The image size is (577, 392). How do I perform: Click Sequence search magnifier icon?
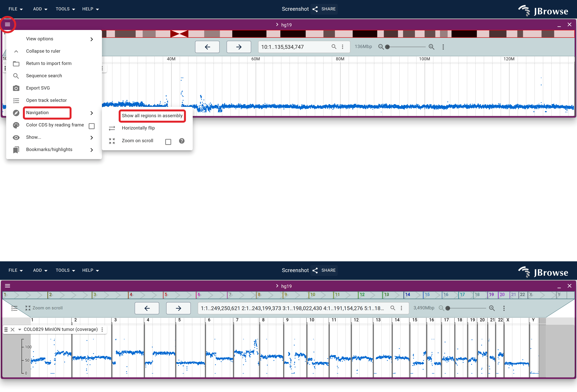[16, 76]
